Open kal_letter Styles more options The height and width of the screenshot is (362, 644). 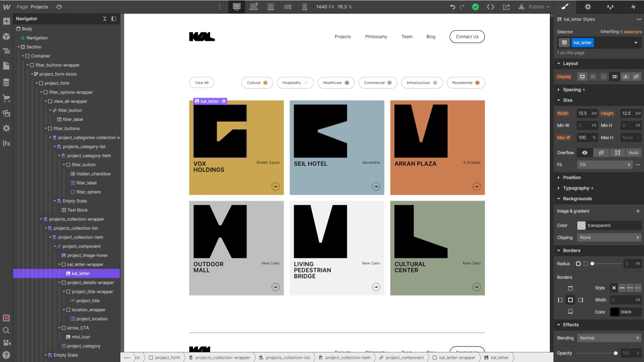pyautogui.click(x=639, y=19)
